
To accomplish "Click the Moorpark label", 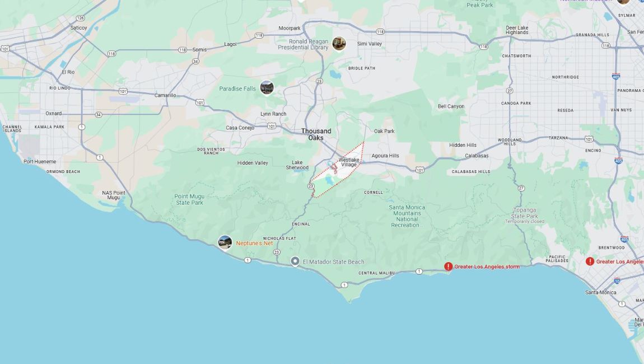I will [290, 29].
